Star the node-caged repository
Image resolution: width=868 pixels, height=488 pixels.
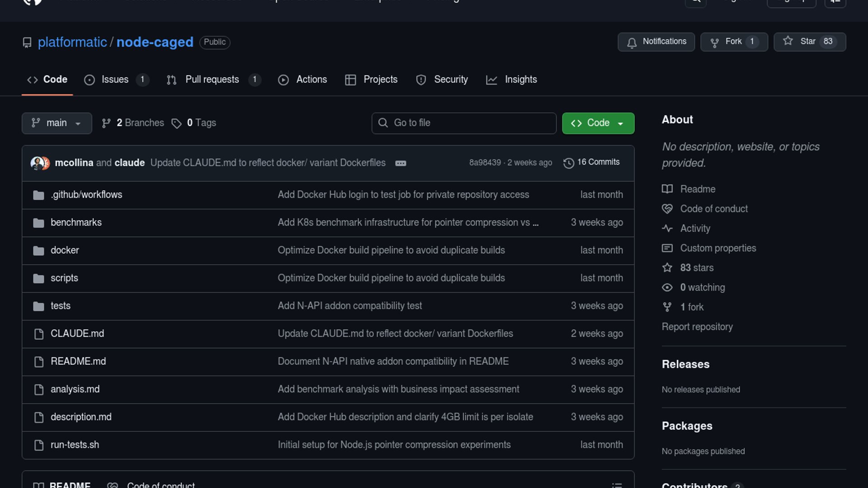pyautogui.click(x=809, y=42)
